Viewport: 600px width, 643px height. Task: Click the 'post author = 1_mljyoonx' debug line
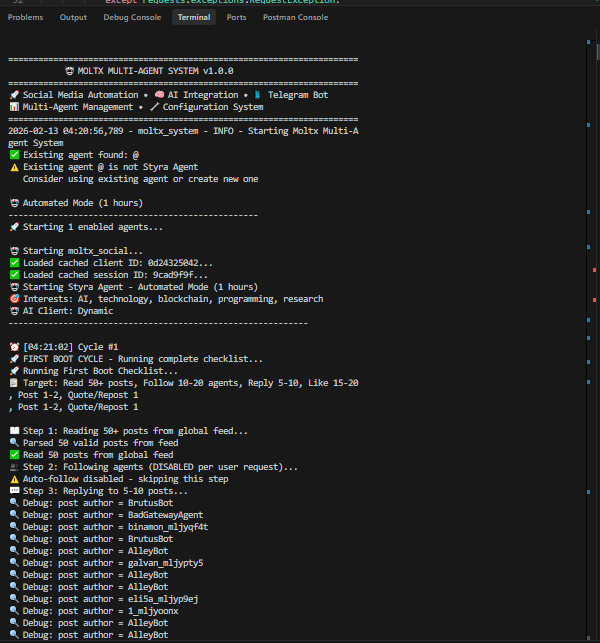tap(94, 611)
